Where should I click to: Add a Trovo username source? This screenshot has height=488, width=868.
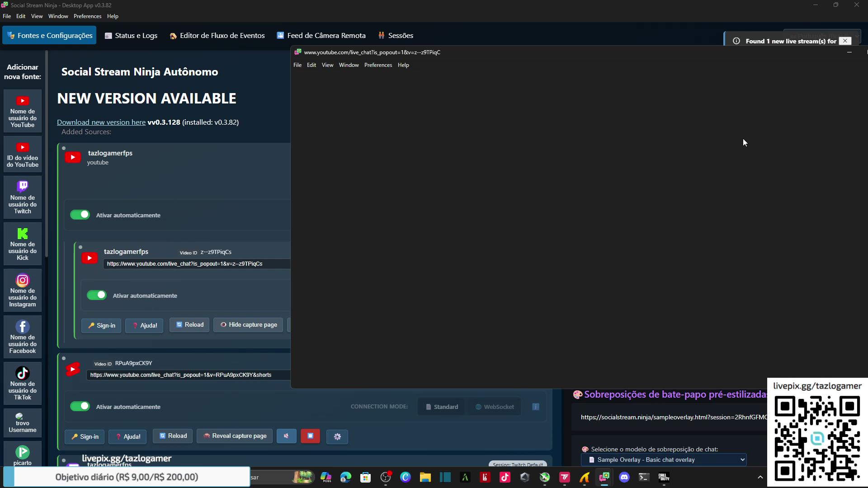[x=23, y=423]
